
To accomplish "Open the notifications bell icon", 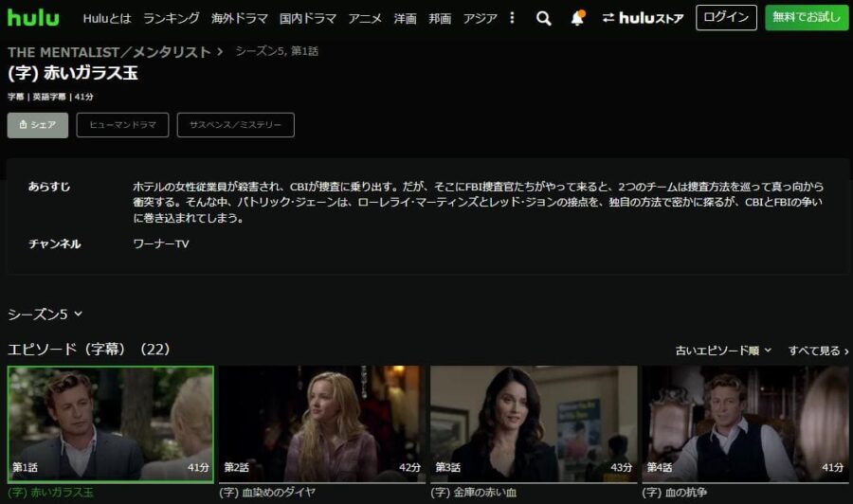I will [577, 18].
